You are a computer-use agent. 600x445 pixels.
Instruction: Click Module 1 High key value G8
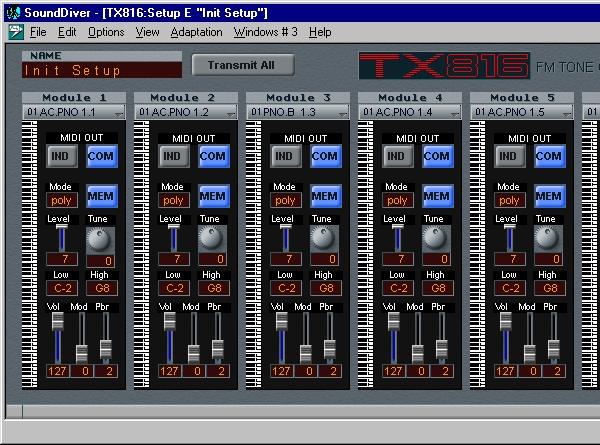click(x=102, y=288)
